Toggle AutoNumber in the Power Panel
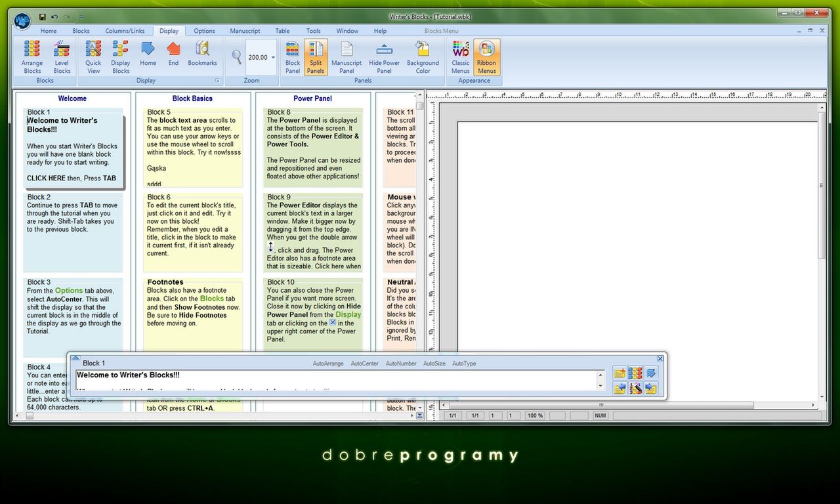840x504 pixels. tap(401, 364)
